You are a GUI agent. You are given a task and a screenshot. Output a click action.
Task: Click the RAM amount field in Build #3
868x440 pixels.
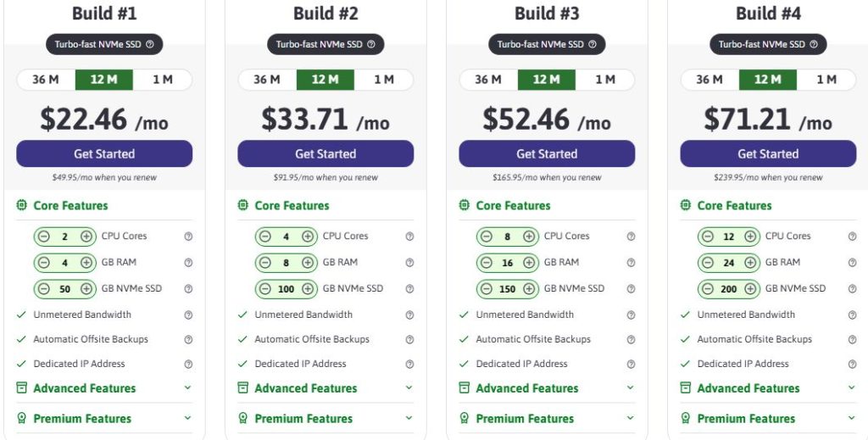(x=507, y=263)
